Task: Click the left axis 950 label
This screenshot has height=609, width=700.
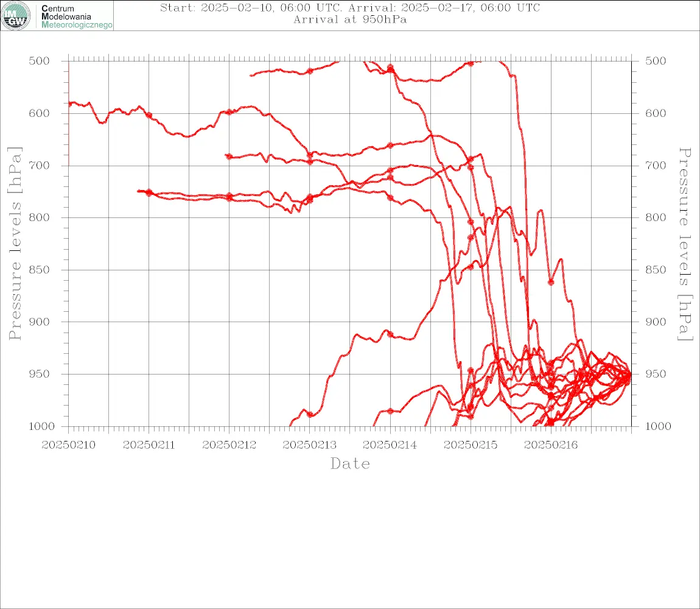Action: tap(40, 374)
